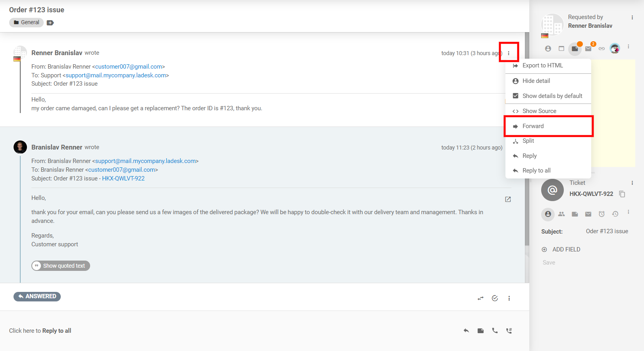Viewport: 644px width, 351px height.
Task: Open more options beside the Ticket heading
Action: tap(632, 183)
